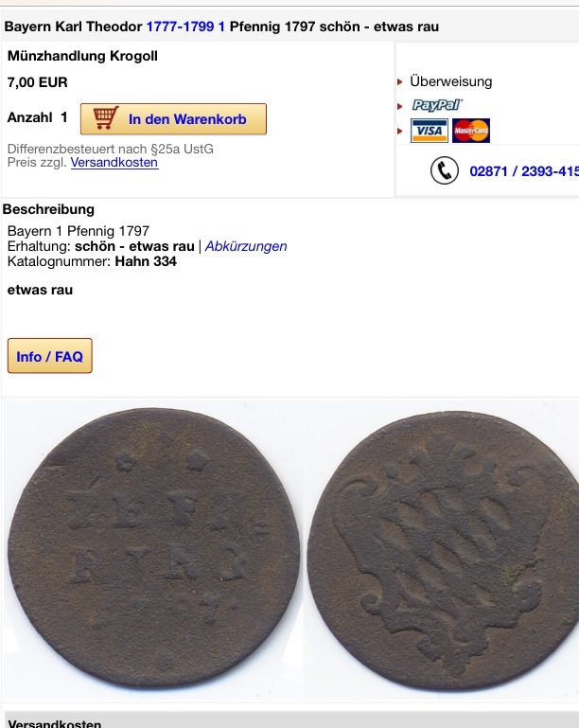Click the 1777-1799 link in title
Image resolution: width=579 pixels, height=728 pixels.
(x=180, y=27)
